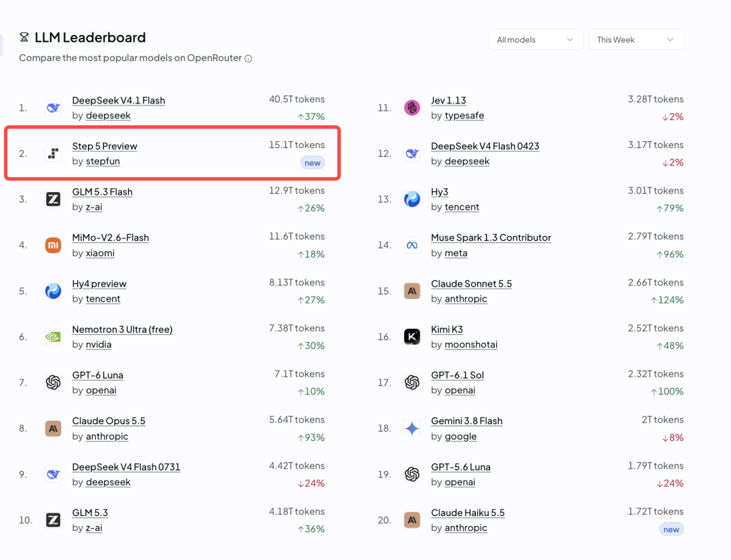Click the Tencent logo beside Hy3
Screen dimensions: 731x560
[x=412, y=199]
